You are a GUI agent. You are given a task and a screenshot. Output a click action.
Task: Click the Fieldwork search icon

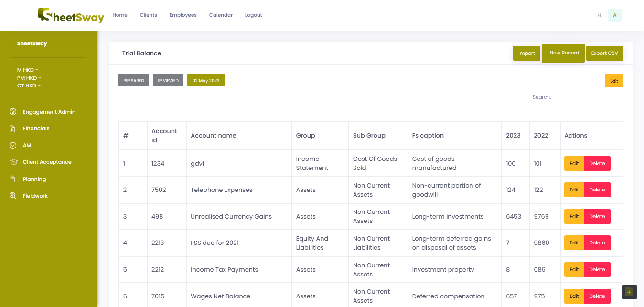pyautogui.click(x=13, y=196)
